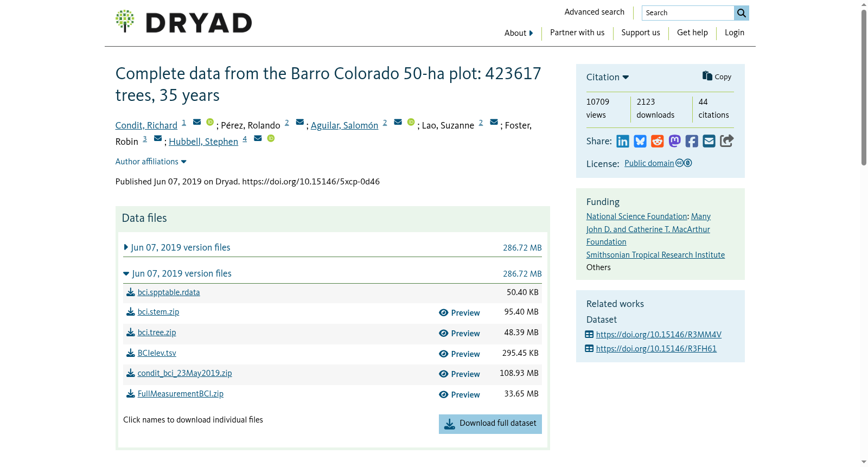The width and height of the screenshot is (868, 467).
Task: Download the full dataset
Action: point(490,424)
